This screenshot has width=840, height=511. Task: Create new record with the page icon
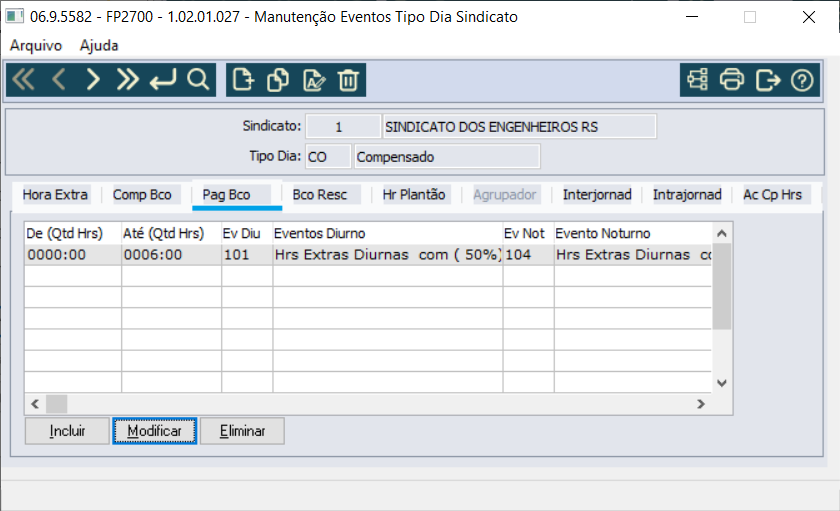(x=243, y=80)
